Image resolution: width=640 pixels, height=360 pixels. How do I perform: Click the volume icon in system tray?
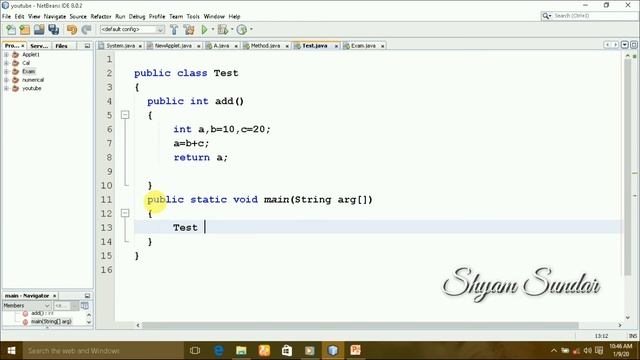coord(587,351)
